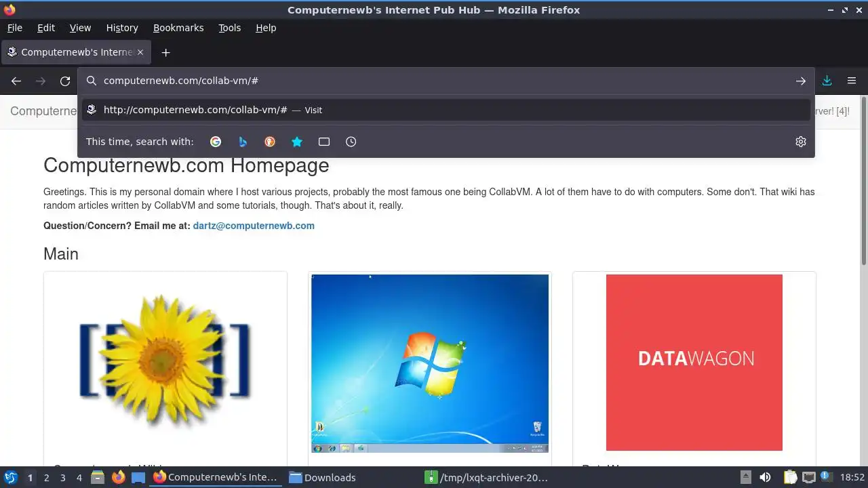Screen dimensions: 868x488
Task: Switch to workspace 1
Action: pyautogui.click(x=30, y=477)
